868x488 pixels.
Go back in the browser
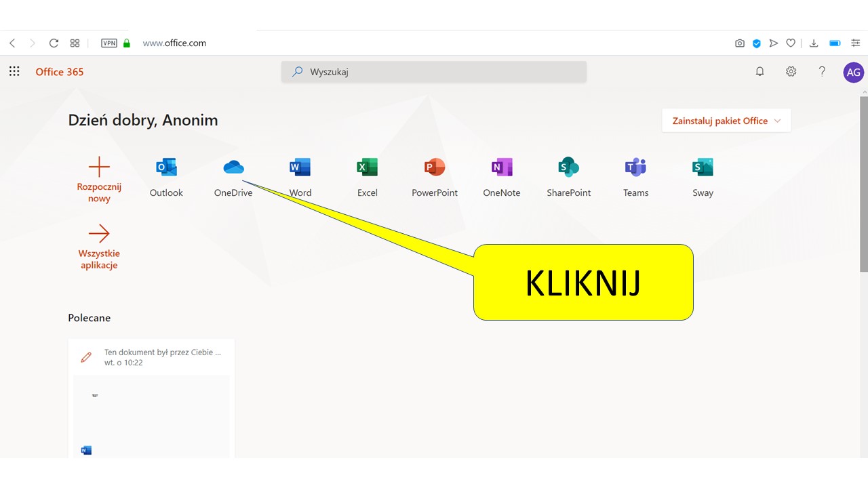(x=12, y=43)
